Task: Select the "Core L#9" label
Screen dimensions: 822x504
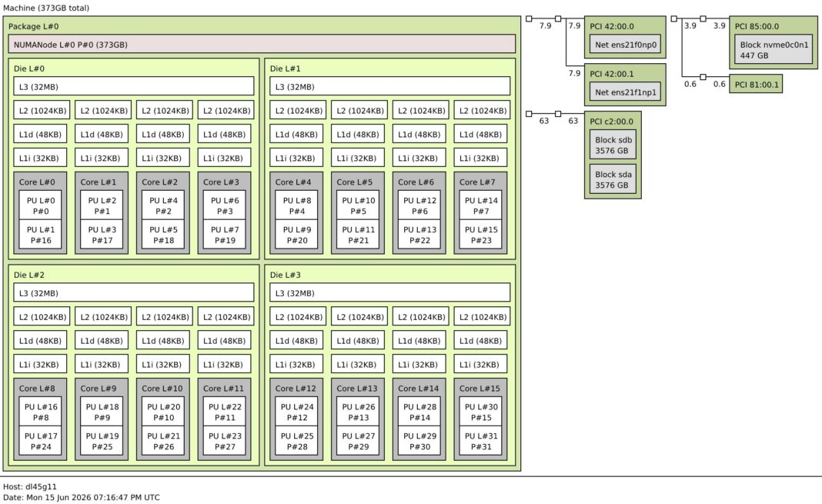Action: pyautogui.click(x=98, y=389)
